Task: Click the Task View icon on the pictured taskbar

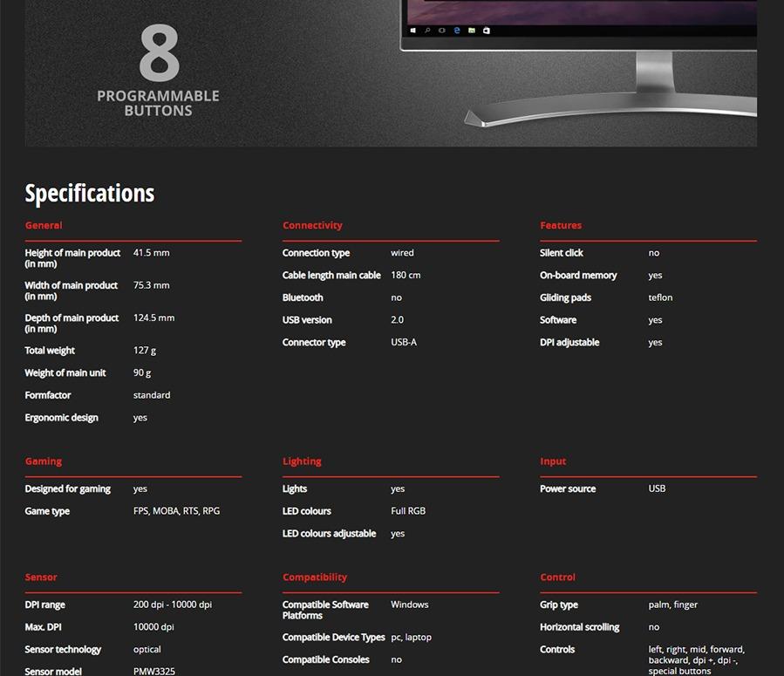Action: 442,31
